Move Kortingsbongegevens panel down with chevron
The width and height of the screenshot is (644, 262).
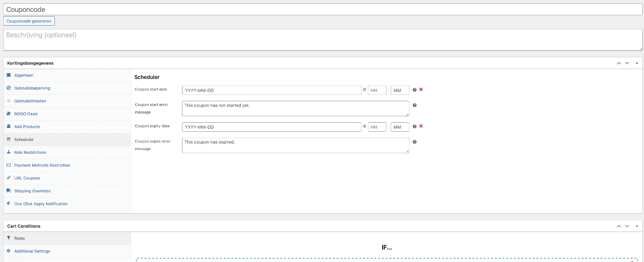(x=627, y=63)
